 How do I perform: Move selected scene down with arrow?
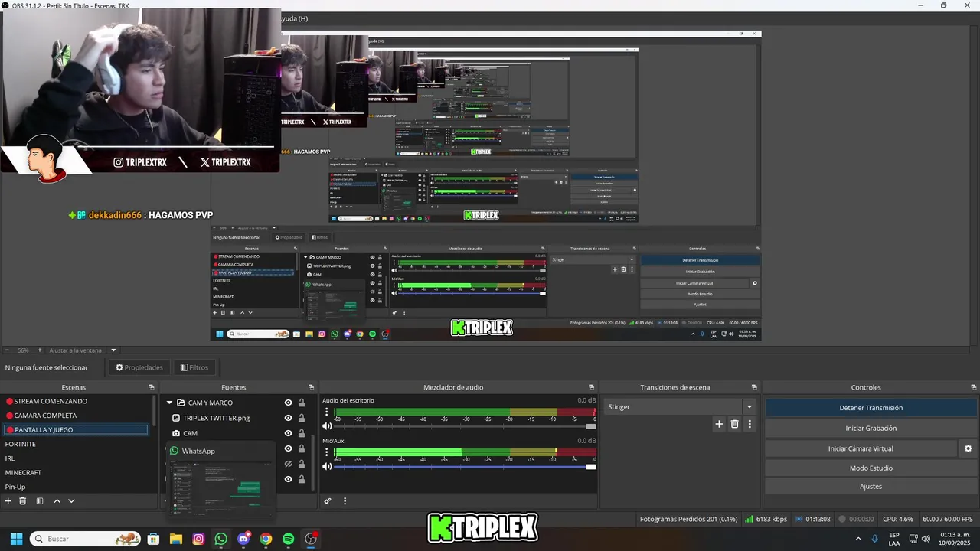point(71,501)
